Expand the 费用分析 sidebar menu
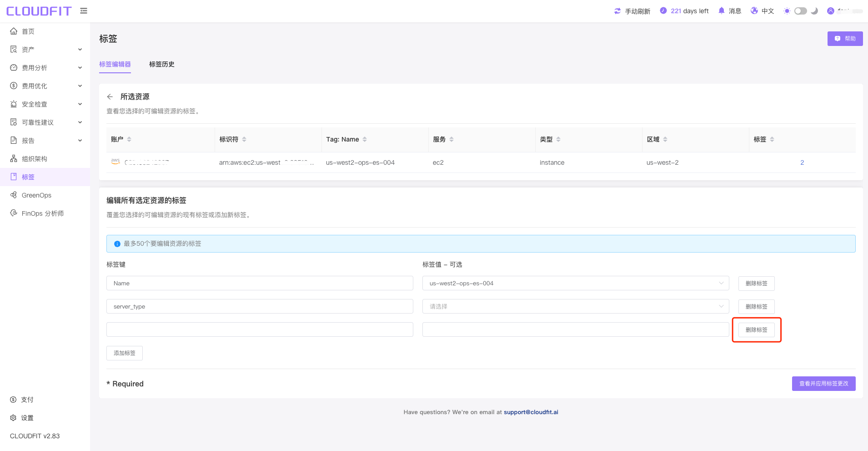The width and height of the screenshot is (868, 451). click(45, 68)
